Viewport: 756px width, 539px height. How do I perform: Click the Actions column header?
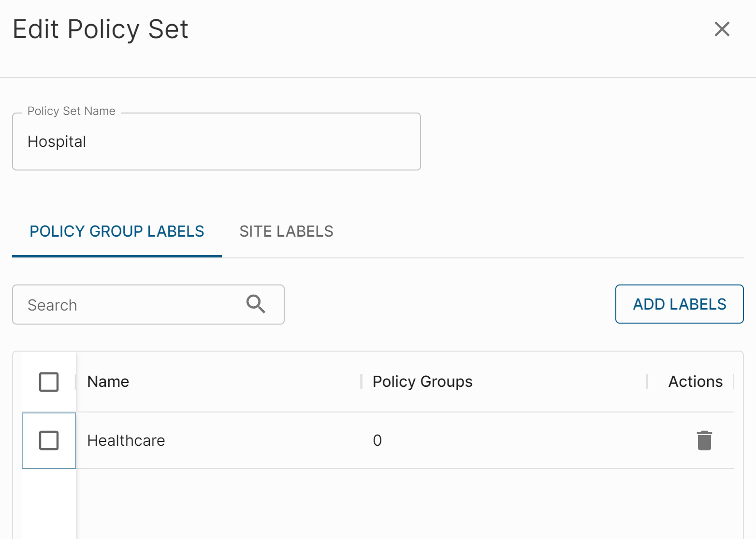coord(695,382)
